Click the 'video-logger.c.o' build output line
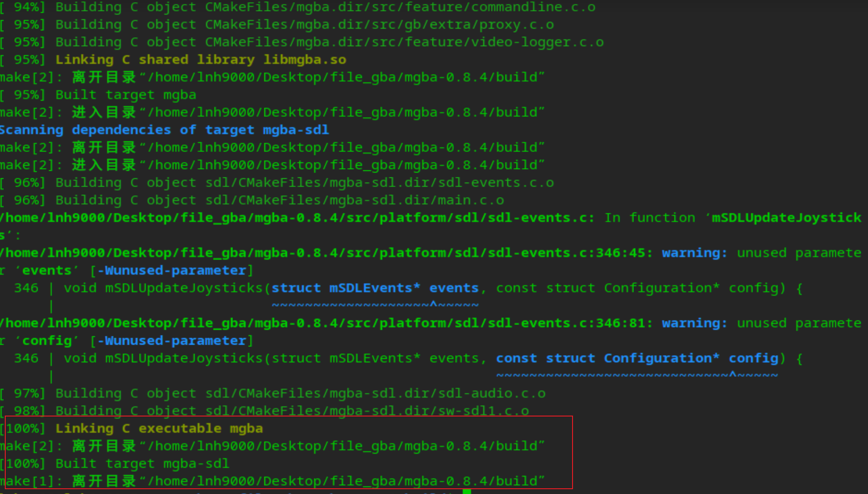Screen dimensions: 868x494 tap(302, 42)
